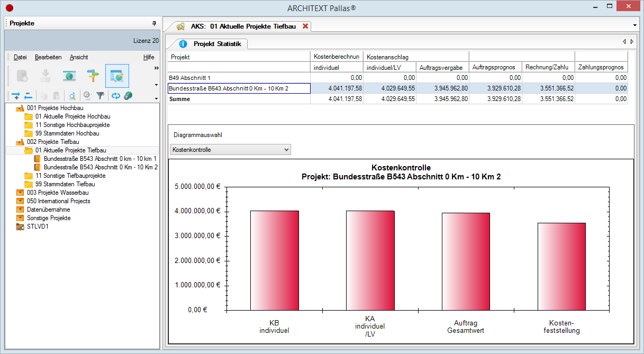Image resolution: width=644 pixels, height=354 pixels.
Task: Click the STLVD1 folder icon in tree
Action: coord(20,226)
